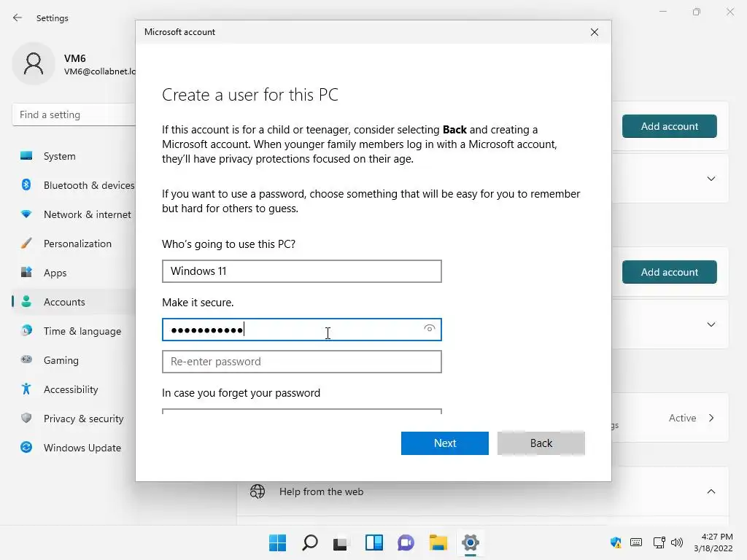Open the Active row chevron arrow

tap(711, 418)
